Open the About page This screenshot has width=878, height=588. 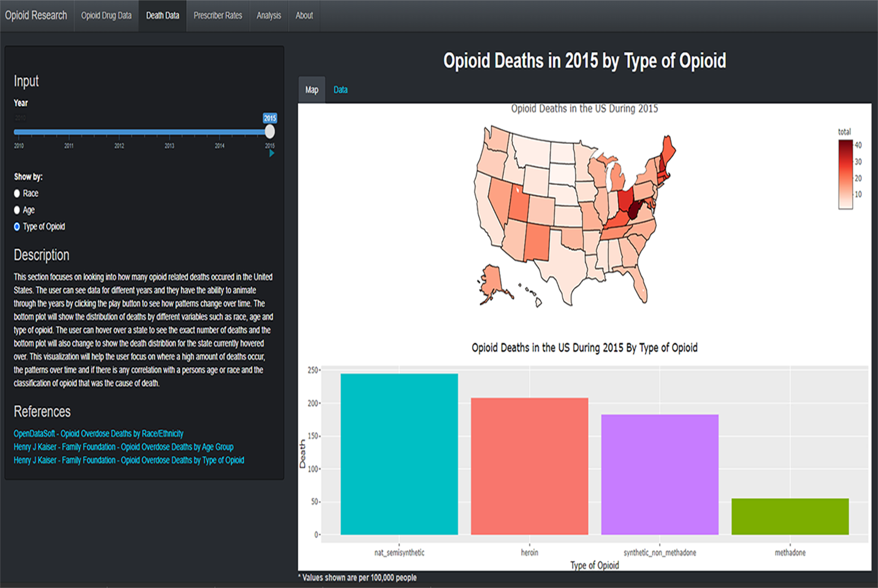(304, 15)
